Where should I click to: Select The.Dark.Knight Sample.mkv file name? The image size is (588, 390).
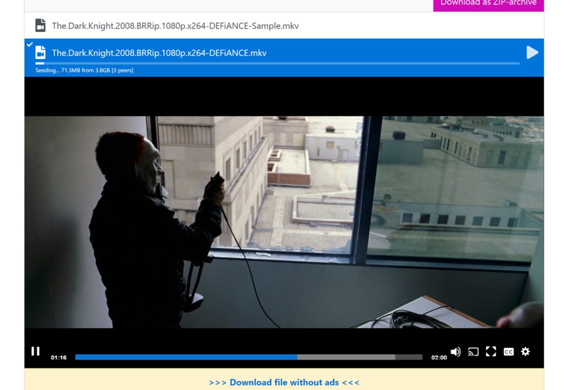[x=175, y=26]
